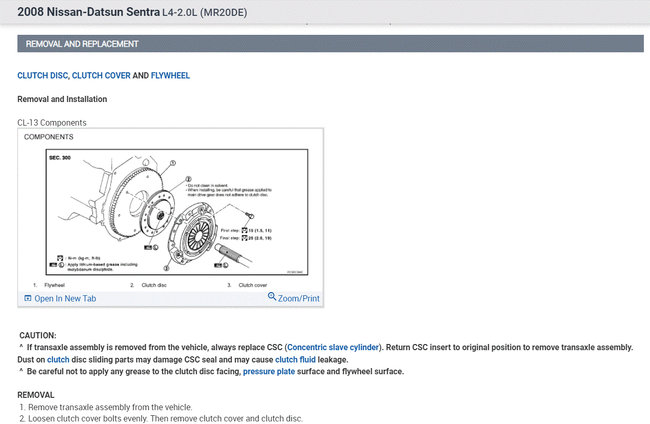Follow the pressure plate link

point(269,371)
